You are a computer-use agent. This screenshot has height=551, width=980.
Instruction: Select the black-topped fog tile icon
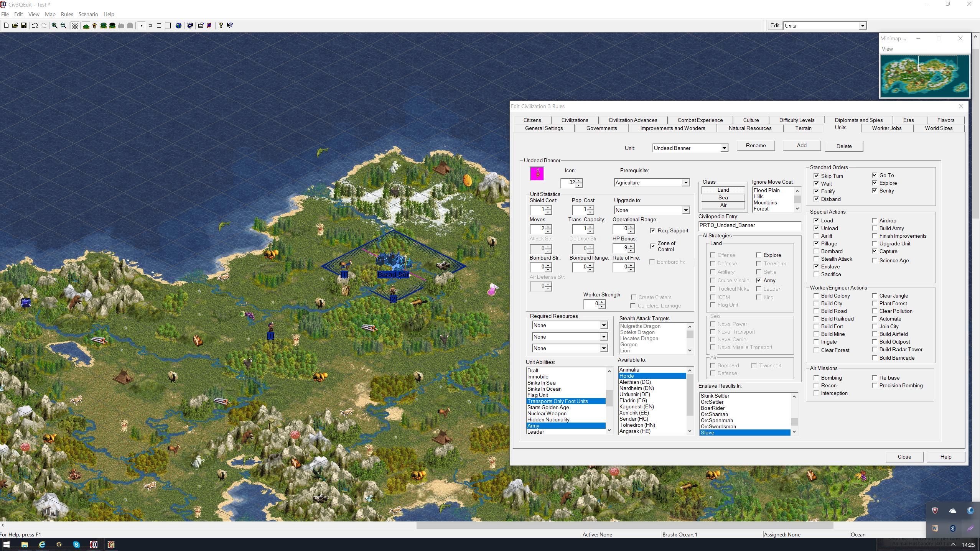pos(112,26)
